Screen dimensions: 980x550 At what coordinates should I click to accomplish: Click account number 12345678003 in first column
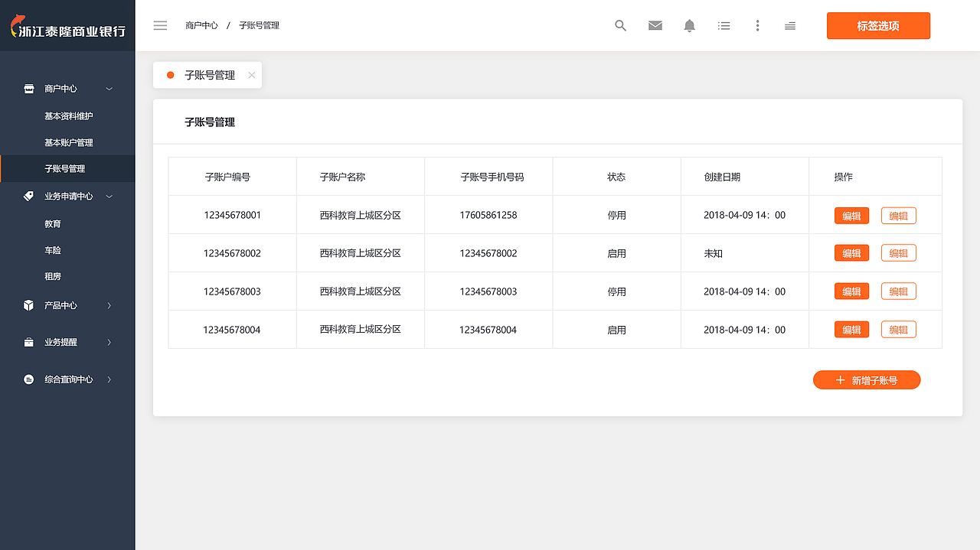232,291
